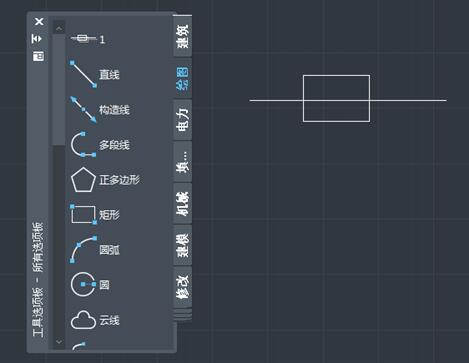
Task: Activate the 圆弧 arc tool
Action: coord(95,250)
